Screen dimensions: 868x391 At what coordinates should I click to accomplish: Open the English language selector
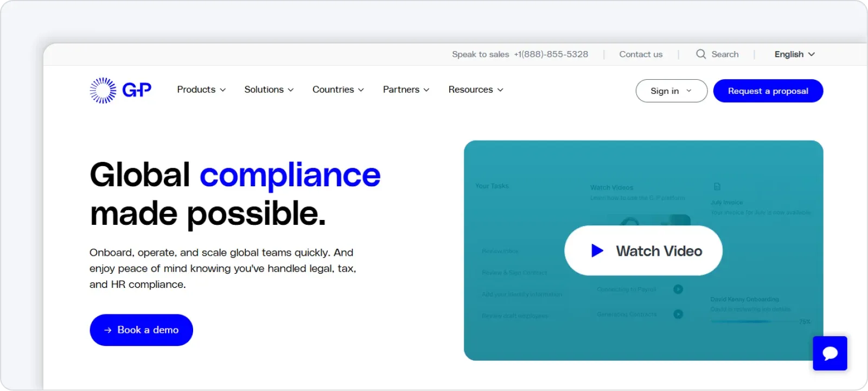[794, 54]
